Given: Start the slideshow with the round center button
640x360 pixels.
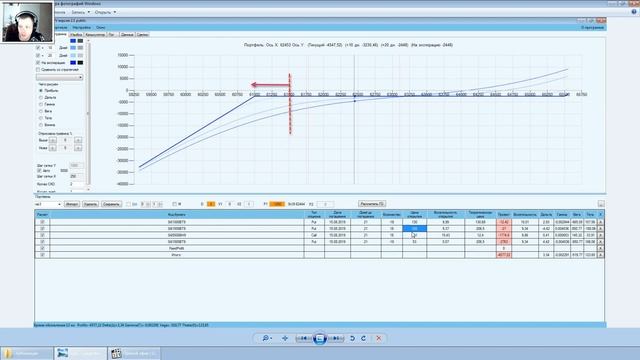Looking at the screenshot, I should point(320,338).
